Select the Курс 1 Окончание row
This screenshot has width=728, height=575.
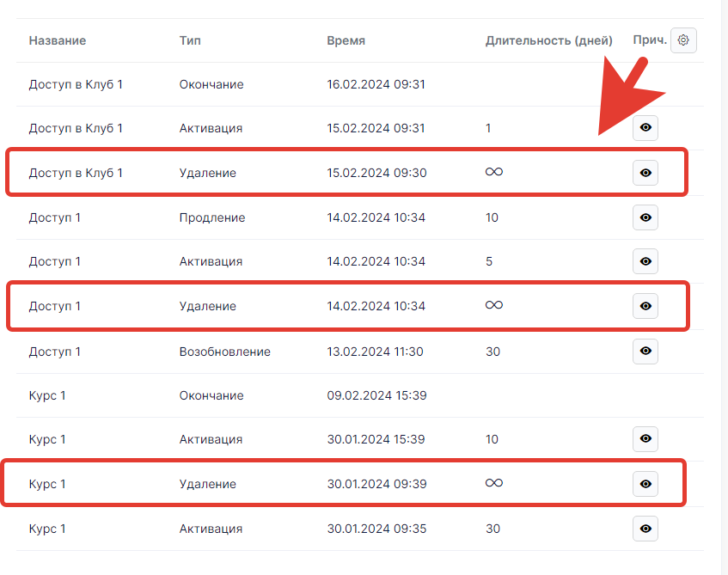(x=211, y=395)
